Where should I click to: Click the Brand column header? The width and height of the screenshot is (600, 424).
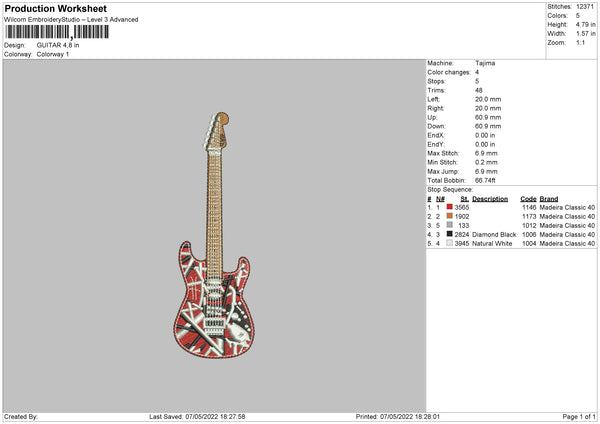(549, 199)
